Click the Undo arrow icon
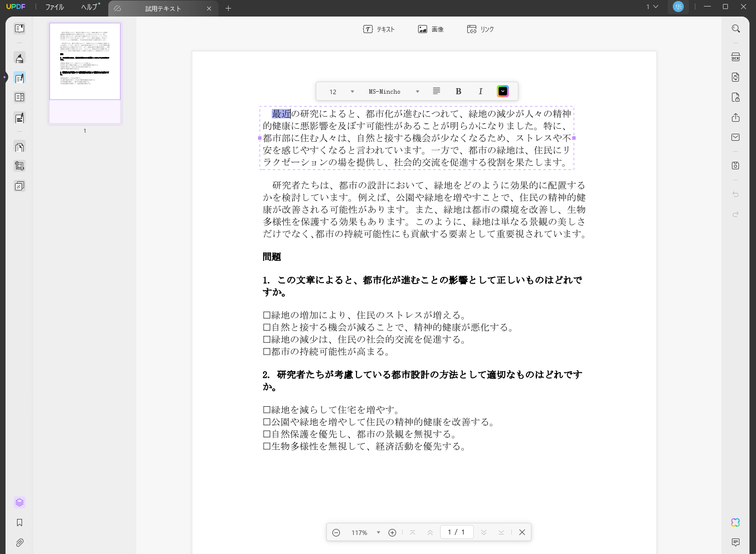Screen dimensions: 756x554 pos(735,194)
